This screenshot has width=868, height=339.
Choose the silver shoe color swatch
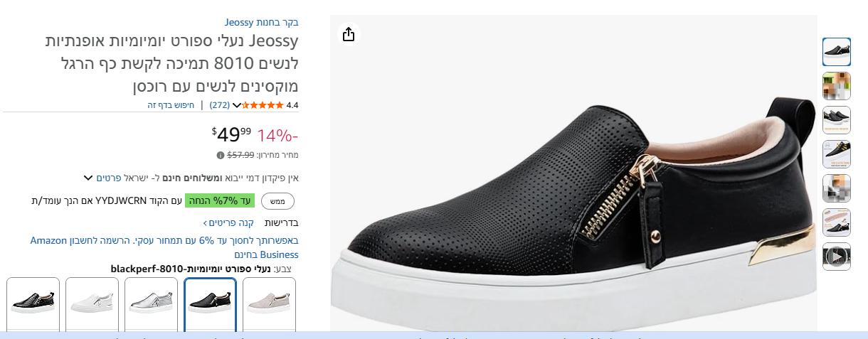[x=151, y=303]
